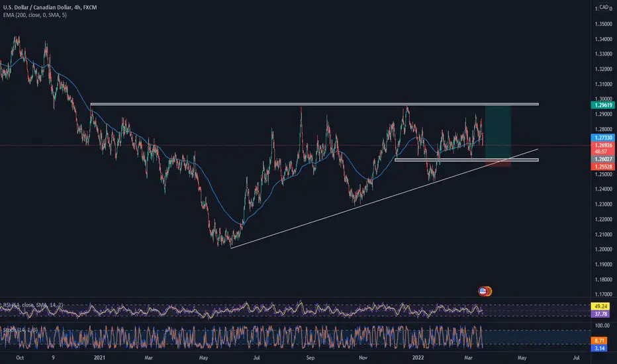The image size is (617, 364).
Task: Click the red 1.25528 stop price label
Action: click(603, 167)
